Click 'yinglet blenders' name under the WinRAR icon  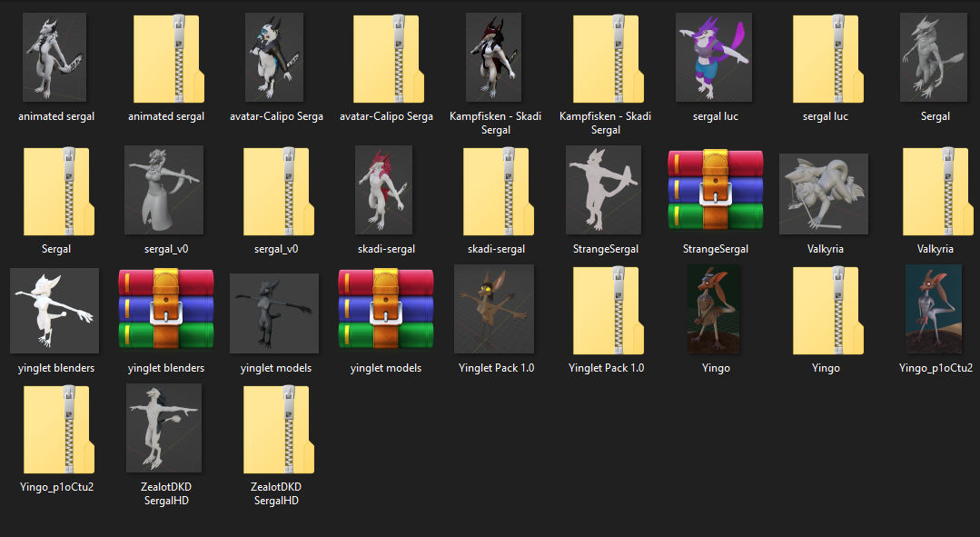pos(166,368)
